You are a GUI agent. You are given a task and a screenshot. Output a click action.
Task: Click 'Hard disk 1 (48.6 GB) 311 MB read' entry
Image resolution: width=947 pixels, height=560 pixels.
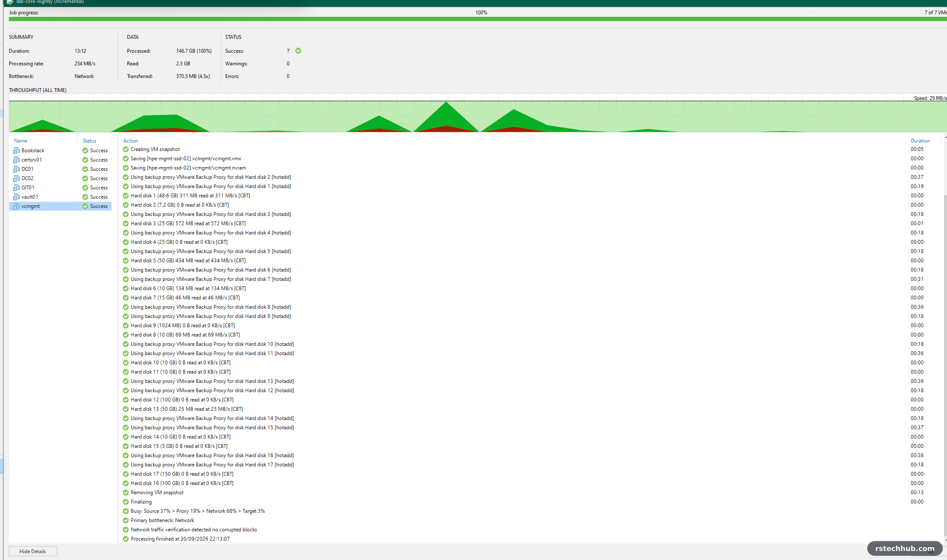point(190,196)
